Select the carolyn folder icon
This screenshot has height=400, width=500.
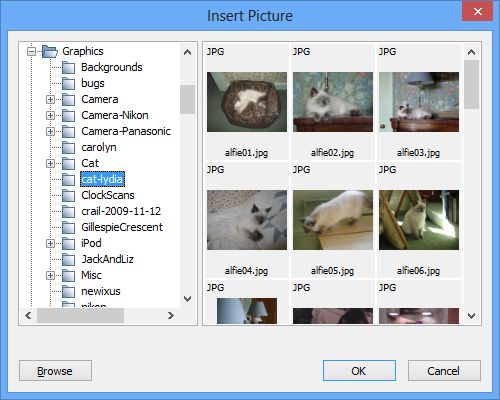(68, 148)
